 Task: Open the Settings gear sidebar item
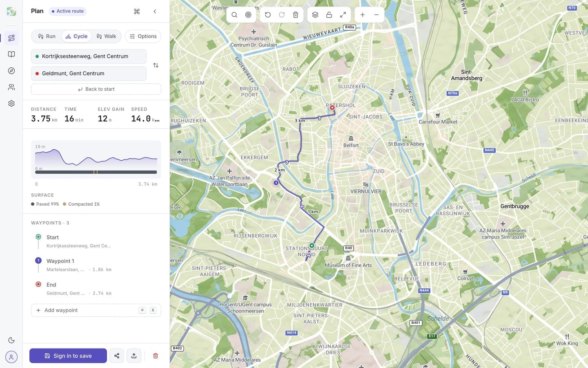click(x=11, y=103)
